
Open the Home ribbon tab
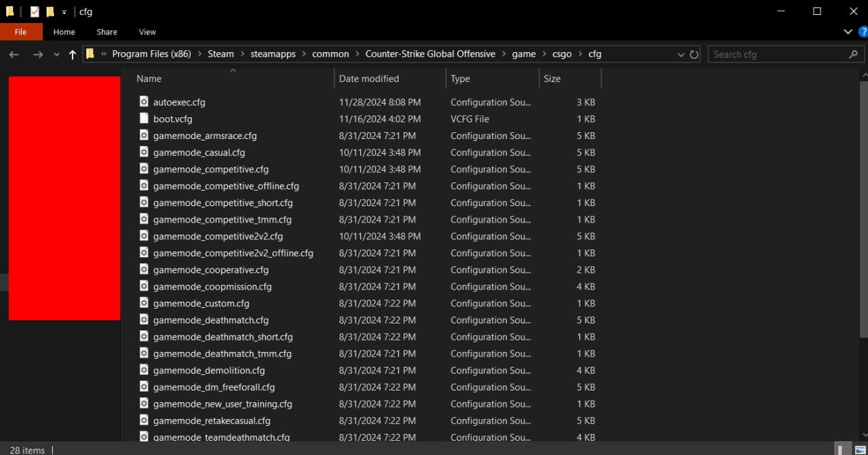click(x=64, y=32)
